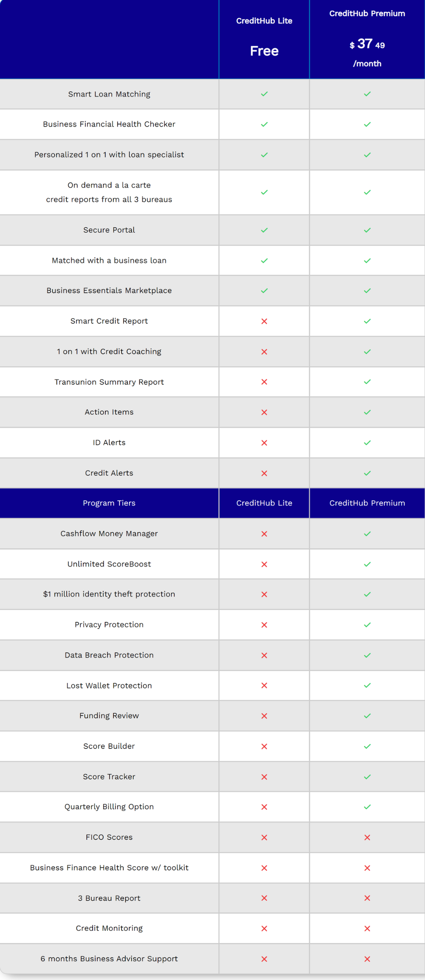Viewport: 425px width, 980px height.
Task: Click Premium checkmark for $1 million identity theft protection
Action: tap(367, 594)
